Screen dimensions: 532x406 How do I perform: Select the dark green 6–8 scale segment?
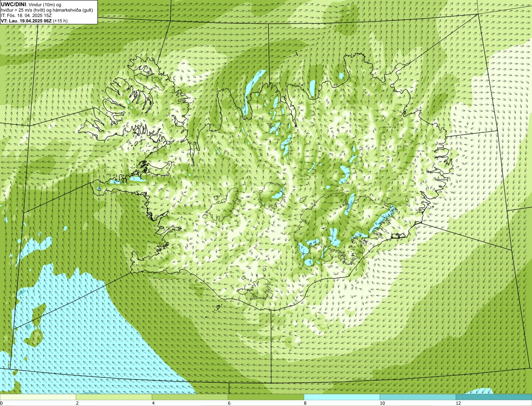click(266, 397)
